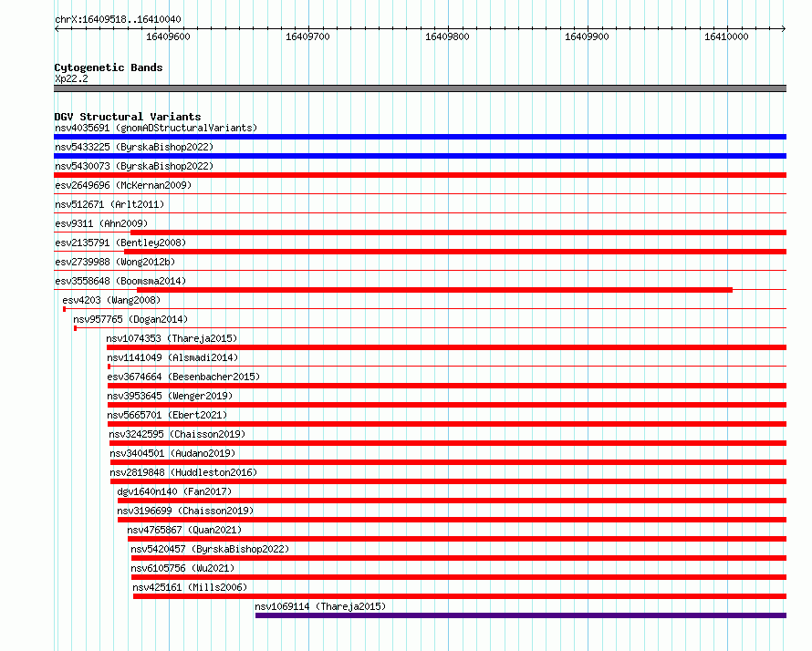The height and width of the screenshot is (651, 812).
Task: Select nsv3953645 (Wenger2019) label
Action: 170,396
